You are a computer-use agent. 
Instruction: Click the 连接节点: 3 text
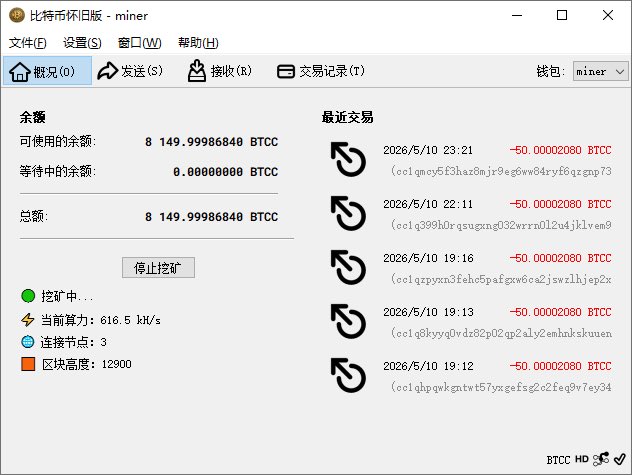(x=73, y=342)
